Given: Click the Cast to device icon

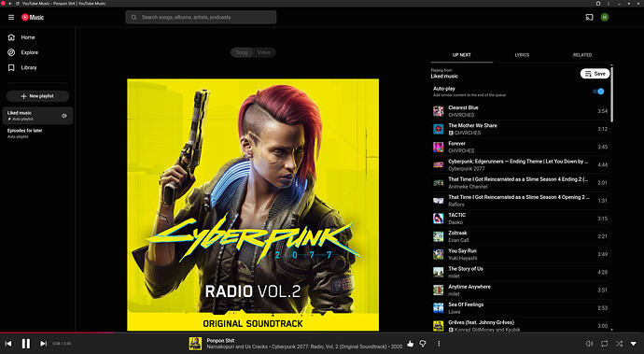Looking at the screenshot, I should [589, 17].
